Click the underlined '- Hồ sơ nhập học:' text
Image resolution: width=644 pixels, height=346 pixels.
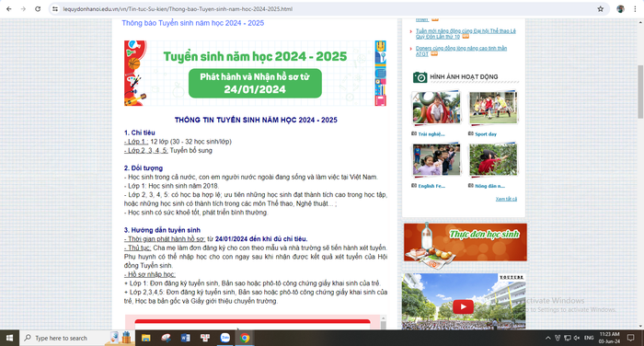click(150, 274)
